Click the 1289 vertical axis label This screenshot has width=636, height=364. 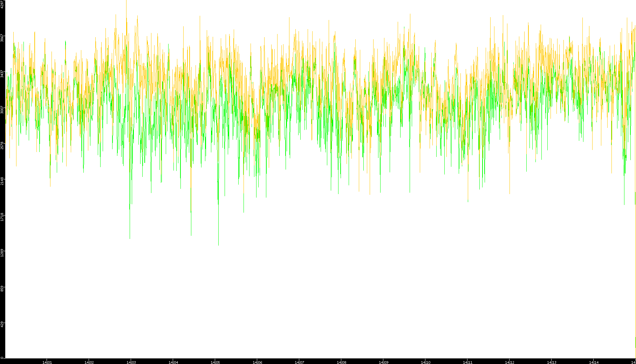2,253
